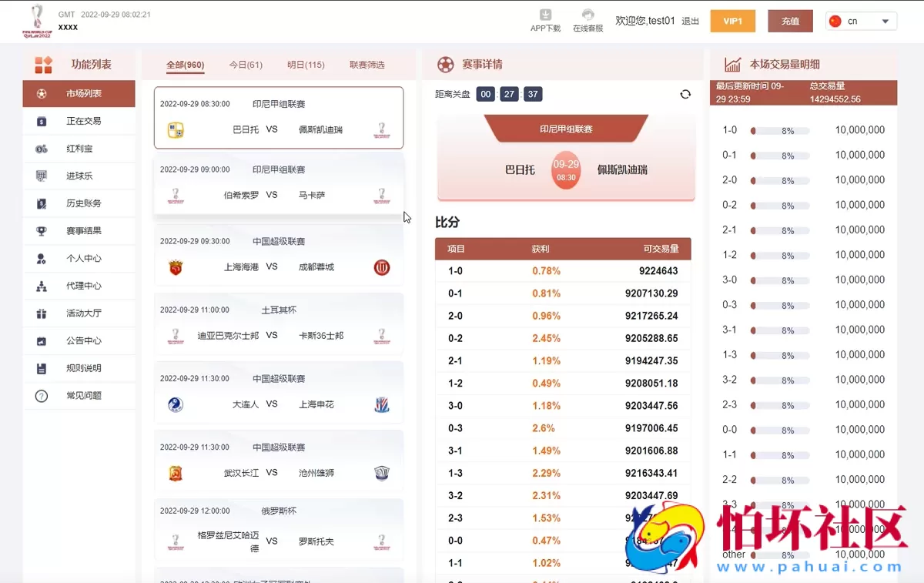Click the APP下载 download icon
The image size is (924, 583).
click(x=546, y=14)
